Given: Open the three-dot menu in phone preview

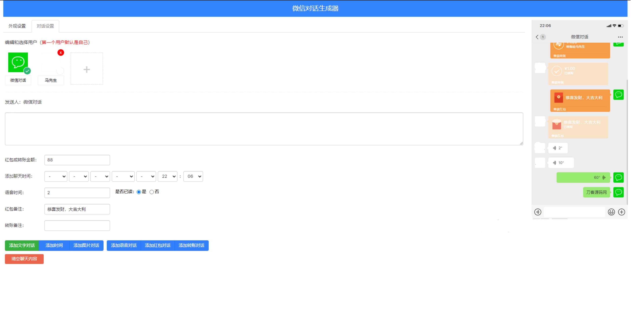Looking at the screenshot, I should click(x=620, y=37).
